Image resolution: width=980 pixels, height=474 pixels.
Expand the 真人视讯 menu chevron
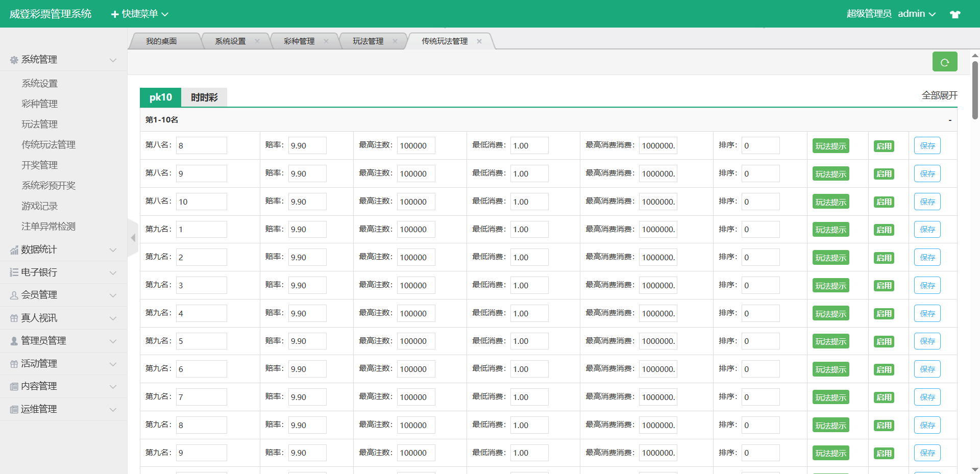(113, 318)
